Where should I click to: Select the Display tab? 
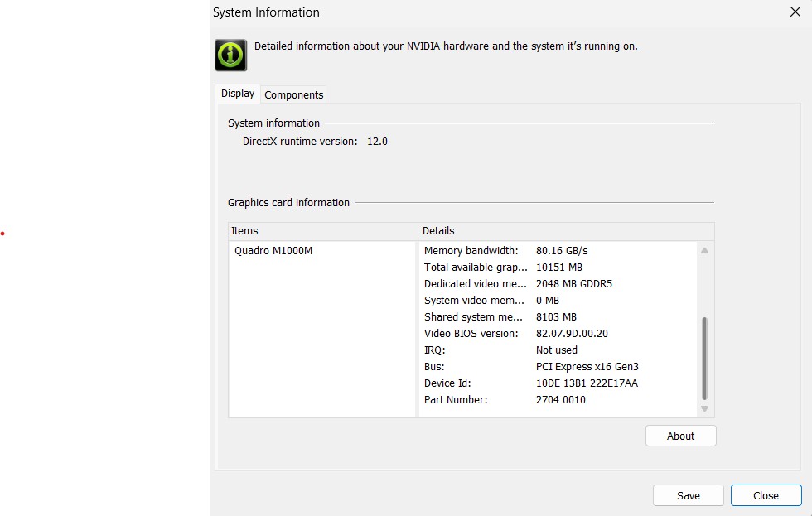tap(238, 94)
